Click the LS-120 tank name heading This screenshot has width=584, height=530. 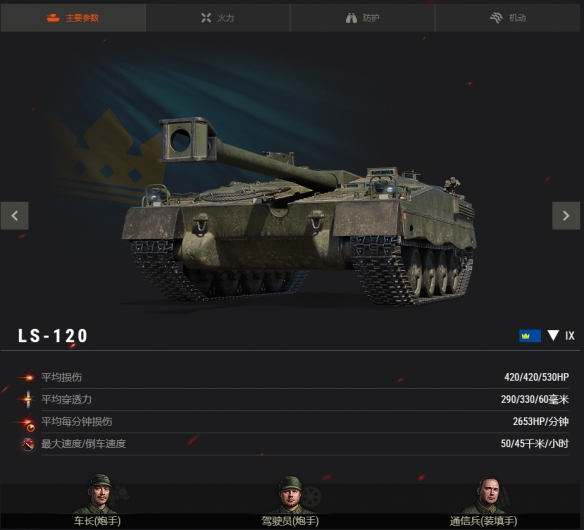(x=53, y=336)
